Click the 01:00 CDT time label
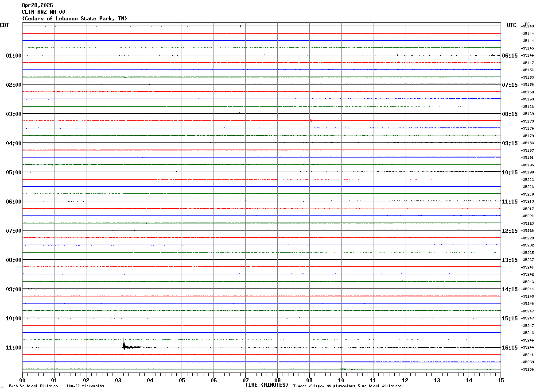Image resolution: width=536 pixels, height=392 pixels. click(14, 56)
